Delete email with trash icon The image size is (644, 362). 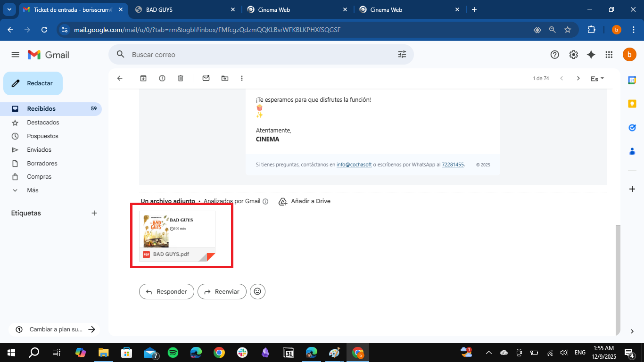click(181, 78)
